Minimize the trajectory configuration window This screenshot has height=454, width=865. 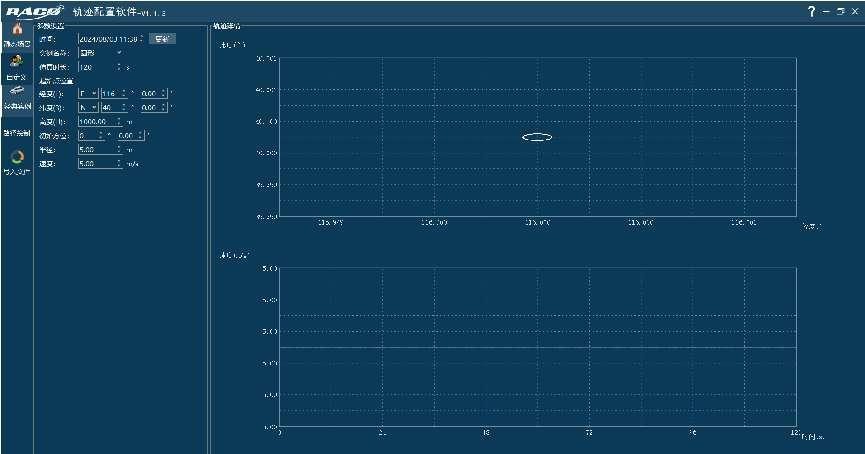click(826, 12)
